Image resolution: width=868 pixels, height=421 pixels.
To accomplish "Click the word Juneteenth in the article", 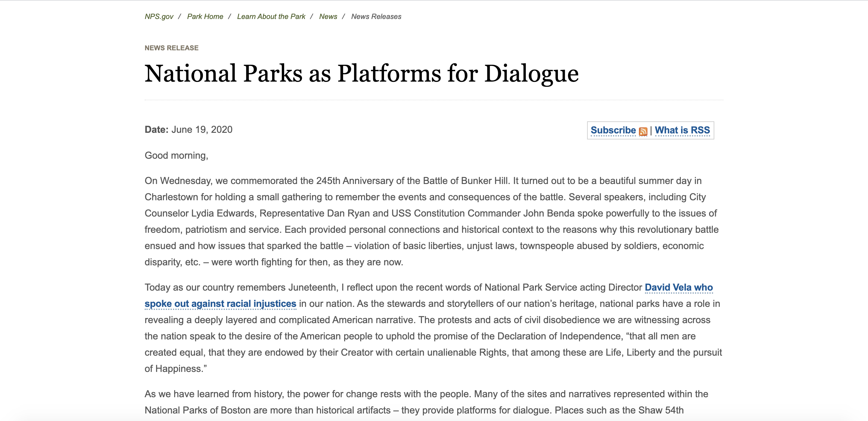I will 312,287.
